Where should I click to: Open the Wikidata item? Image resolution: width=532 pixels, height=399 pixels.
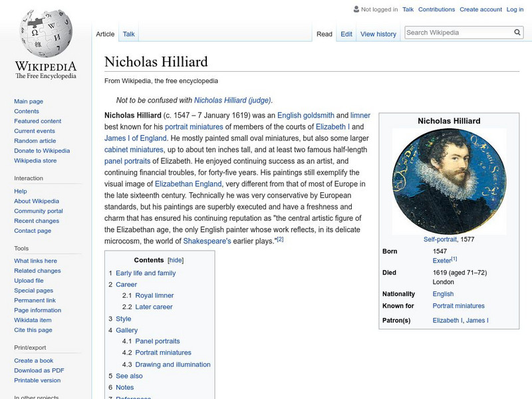click(x=33, y=320)
